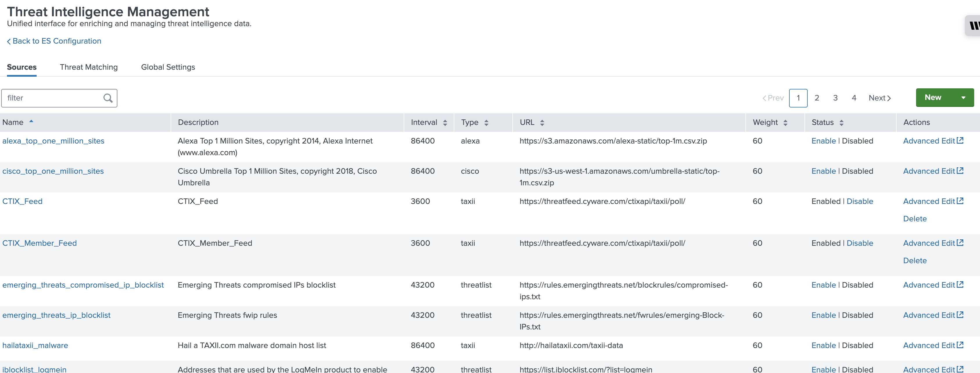This screenshot has height=373, width=980.
Task: Sort table by Type column arrows
Action: [486, 122]
